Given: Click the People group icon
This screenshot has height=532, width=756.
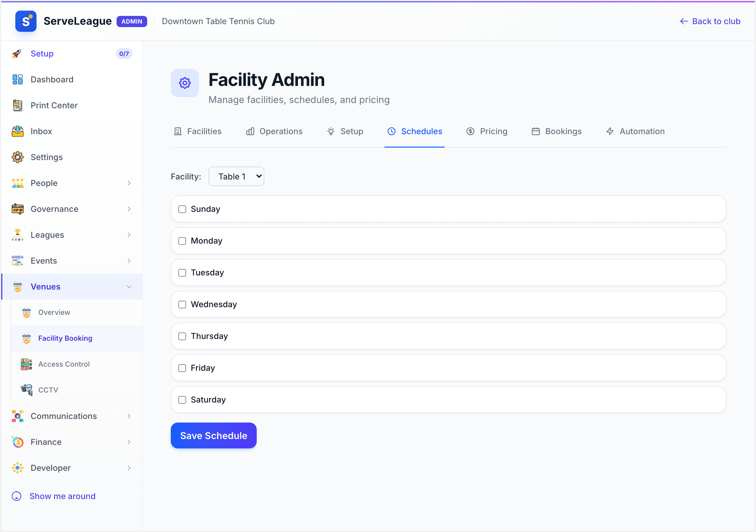Looking at the screenshot, I should [x=17, y=183].
